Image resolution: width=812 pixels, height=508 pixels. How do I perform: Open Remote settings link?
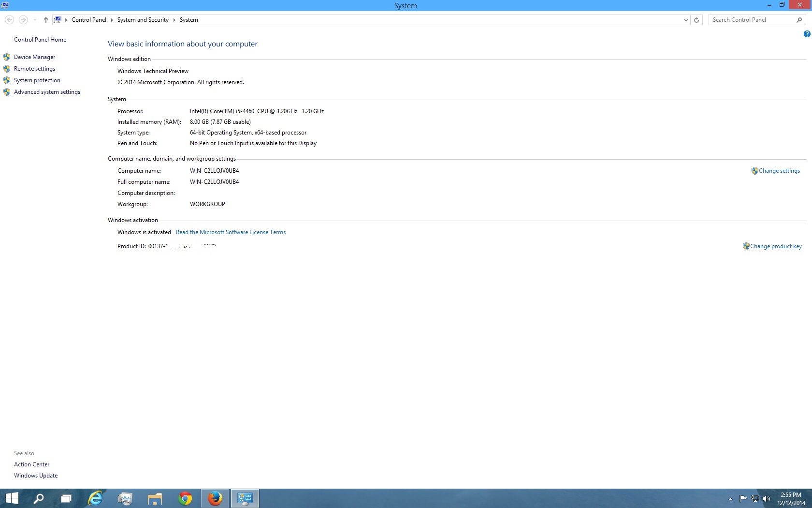pyautogui.click(x=34, y=69)
